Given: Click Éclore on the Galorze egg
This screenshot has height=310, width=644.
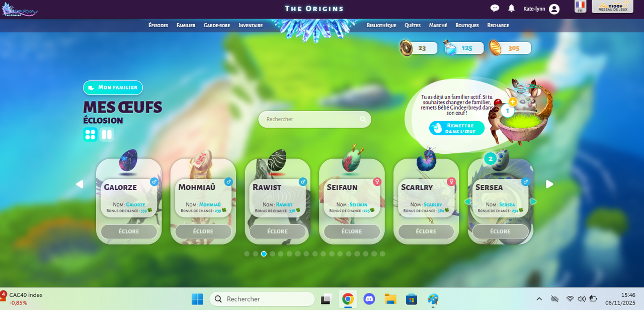Looking at the screenshot, I should [129, 232].
